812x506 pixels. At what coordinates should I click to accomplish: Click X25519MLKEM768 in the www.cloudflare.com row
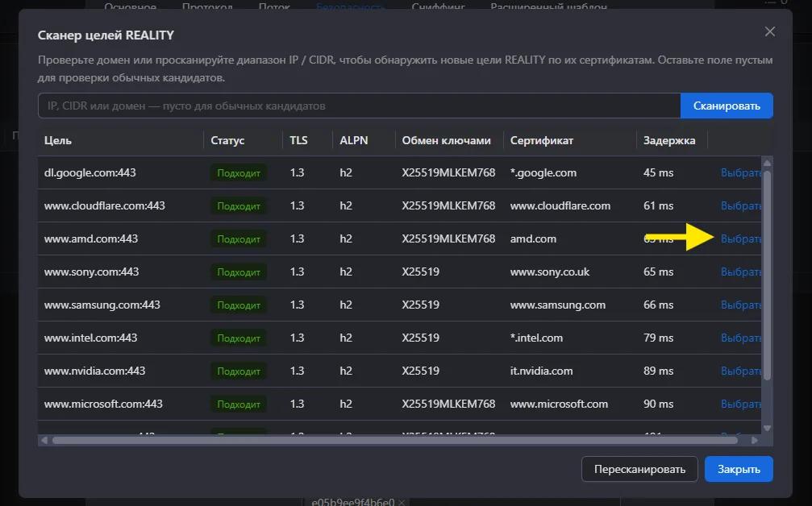pyautogui.click(x=448, y=206)
